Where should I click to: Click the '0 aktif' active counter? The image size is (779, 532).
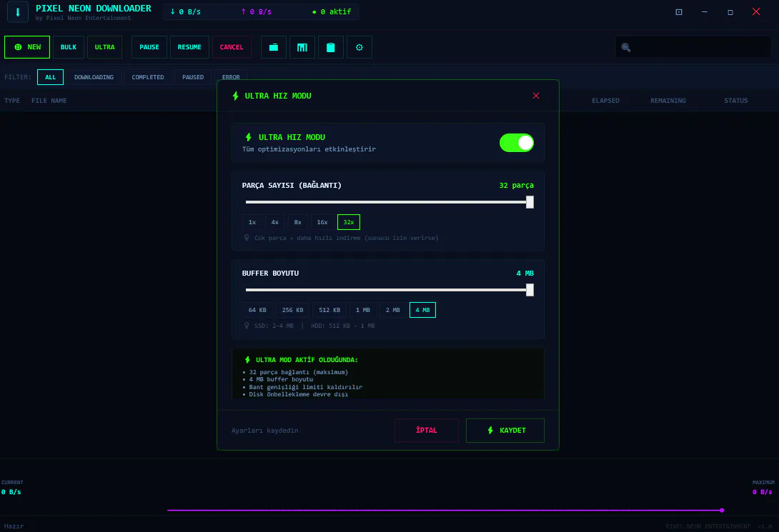[332, 12]
